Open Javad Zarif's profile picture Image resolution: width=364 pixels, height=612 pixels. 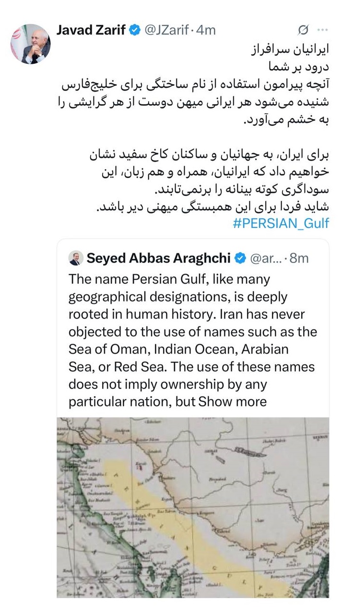tap(30, 44)
